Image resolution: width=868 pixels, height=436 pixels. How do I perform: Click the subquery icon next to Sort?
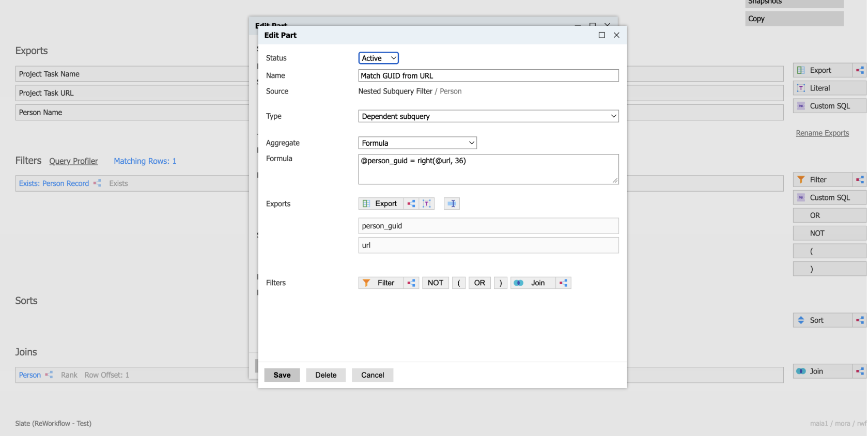860,320
